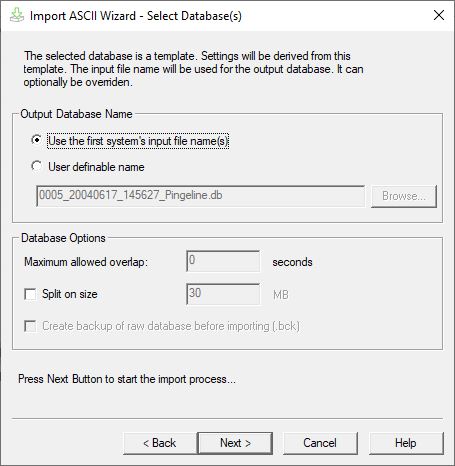Choose the 'User definable name' radio option
The width and height of the screenshot is (455, 466).
coord(36,166)
